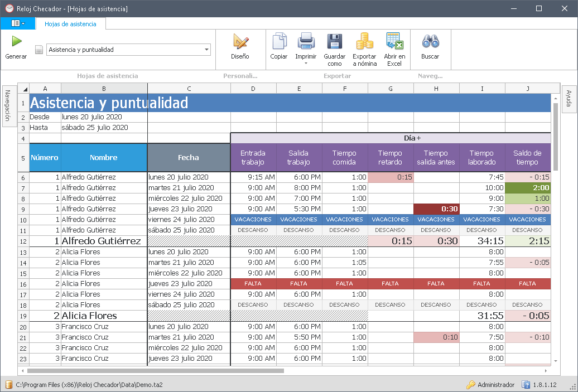Click Guardar como floppy disk icon

pos(334,42)
